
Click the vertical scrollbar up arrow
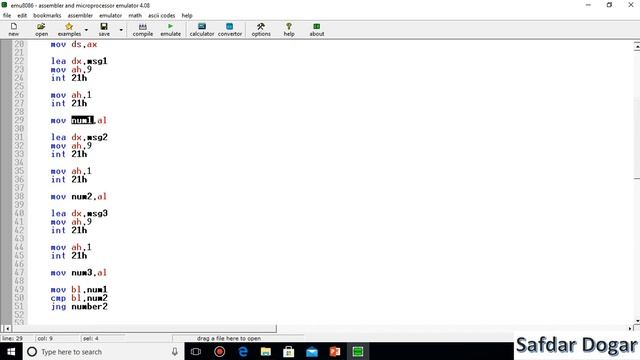[637, 47]
